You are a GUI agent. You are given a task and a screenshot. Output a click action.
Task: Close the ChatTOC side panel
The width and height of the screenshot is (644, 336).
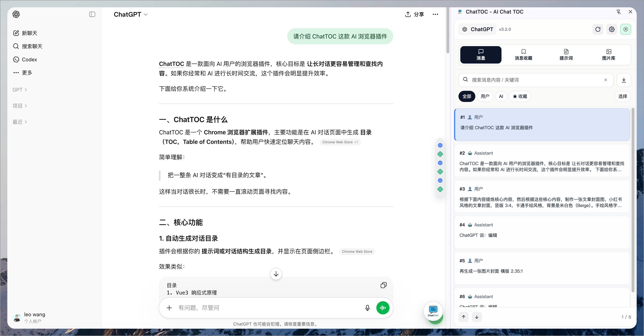(x=630, y=12)
